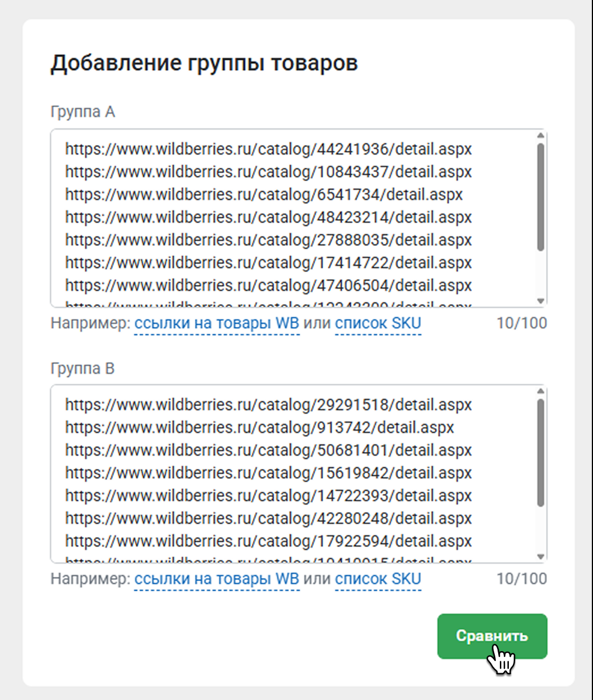This screenshot has height=700, width=593.
Task: Click the green Сравнить button
Action: 492,636
